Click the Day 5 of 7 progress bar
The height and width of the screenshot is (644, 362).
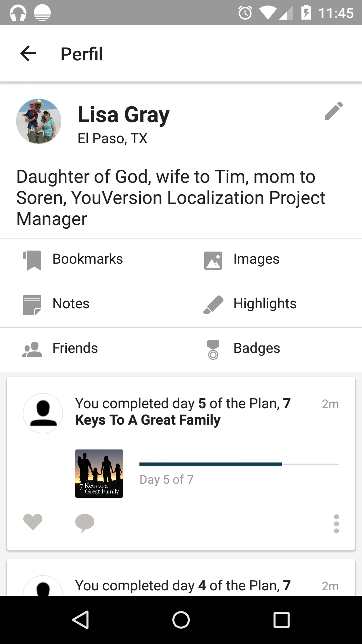pyautogui.click(x=239, y=464)
